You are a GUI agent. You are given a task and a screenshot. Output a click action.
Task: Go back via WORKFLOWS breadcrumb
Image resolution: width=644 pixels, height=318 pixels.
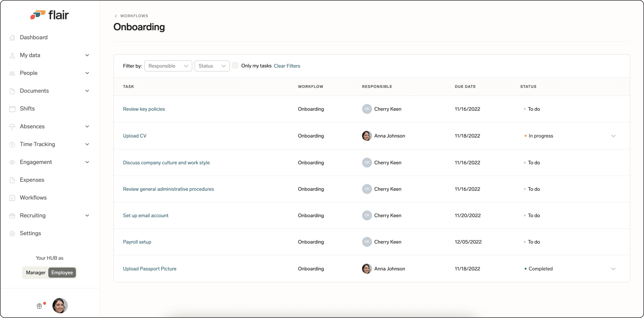pos(134,16)
